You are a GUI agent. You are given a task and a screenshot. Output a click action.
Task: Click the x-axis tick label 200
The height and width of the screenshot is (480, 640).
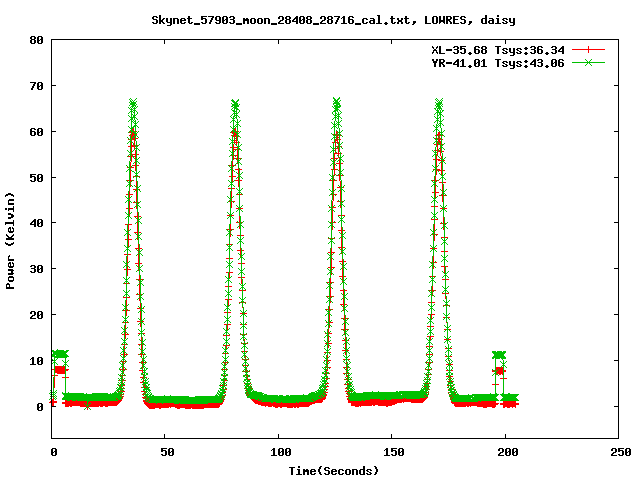507,452
